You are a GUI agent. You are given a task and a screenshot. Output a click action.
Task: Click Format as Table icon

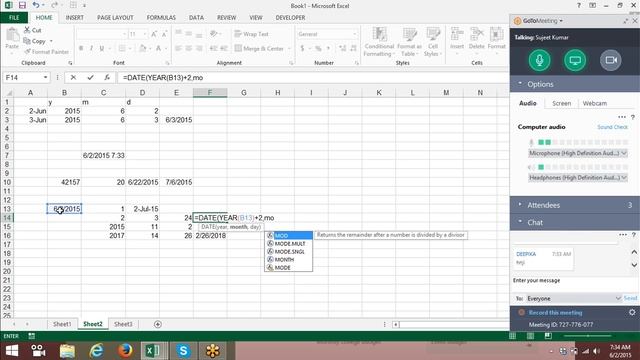[409, 42]
